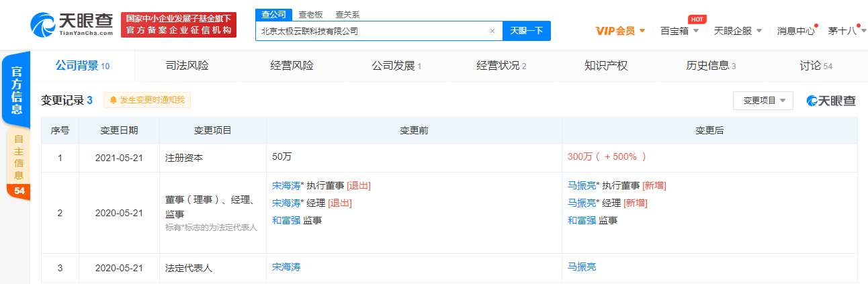Switch to 经营状况 tab
This screenshot has width=868, height=284.
(501, 66)
